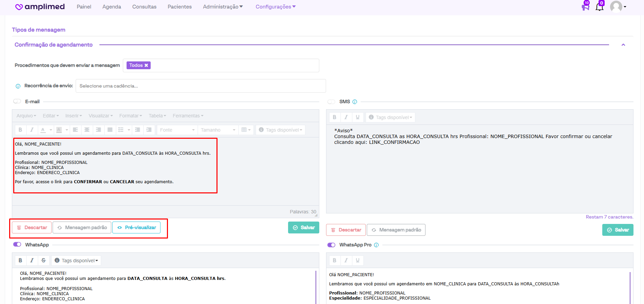Click the e-mail text color swatch button
The width and height of the screenshot is (644, 304).
point(43,130)
